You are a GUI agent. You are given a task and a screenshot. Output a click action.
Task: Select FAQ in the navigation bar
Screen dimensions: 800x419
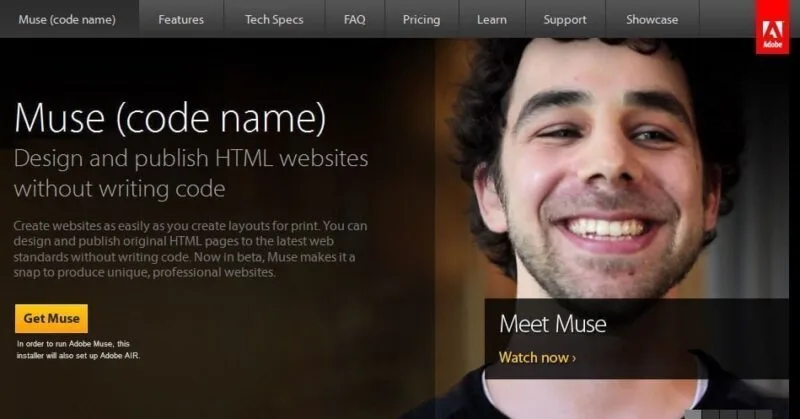click(355, 19)
